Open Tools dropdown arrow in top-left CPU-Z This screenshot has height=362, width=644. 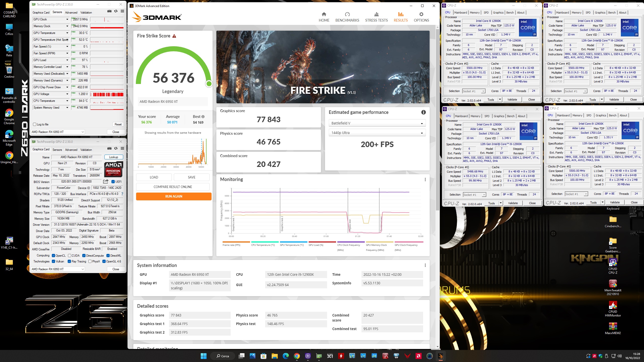tap(500, 100)
